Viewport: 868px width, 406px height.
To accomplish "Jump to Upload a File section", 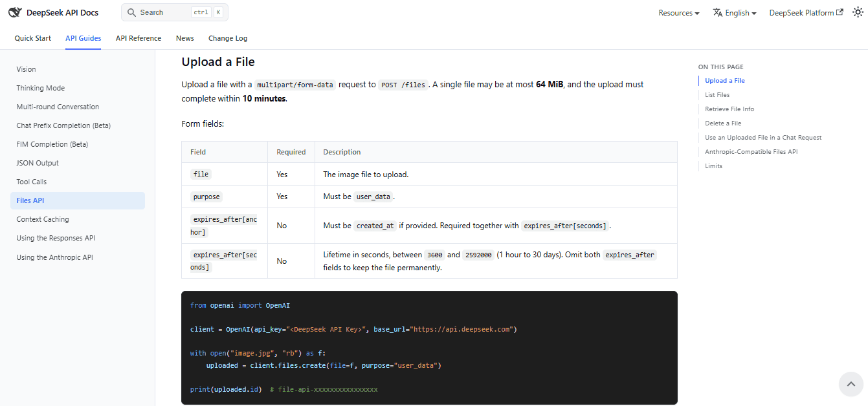I will (725, 81).
